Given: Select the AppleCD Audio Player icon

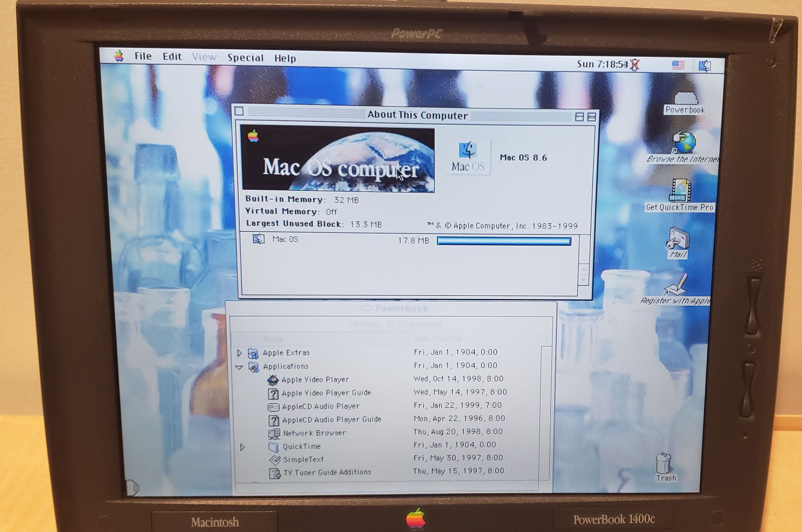Looking at the screenshot, I should point(274,407).
